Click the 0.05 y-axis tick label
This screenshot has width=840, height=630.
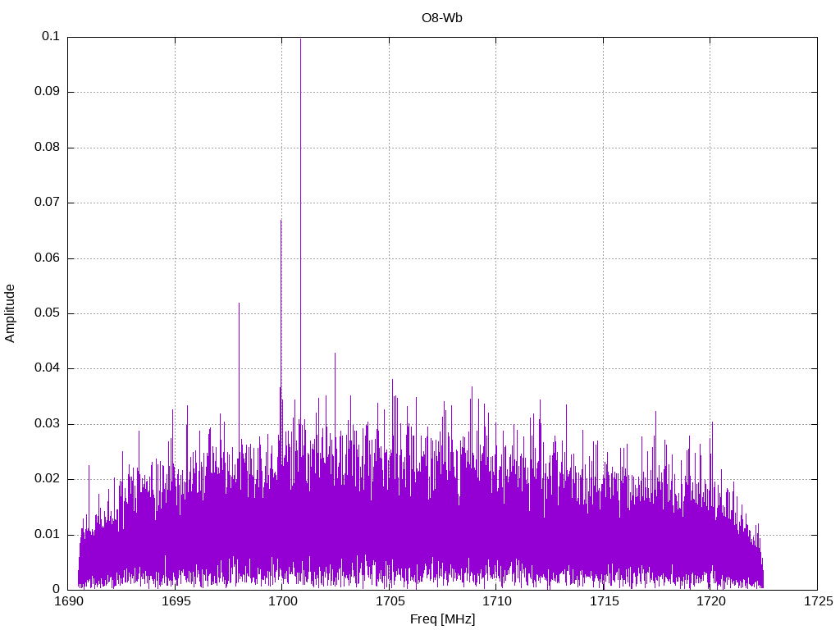[x=47, y=313]
